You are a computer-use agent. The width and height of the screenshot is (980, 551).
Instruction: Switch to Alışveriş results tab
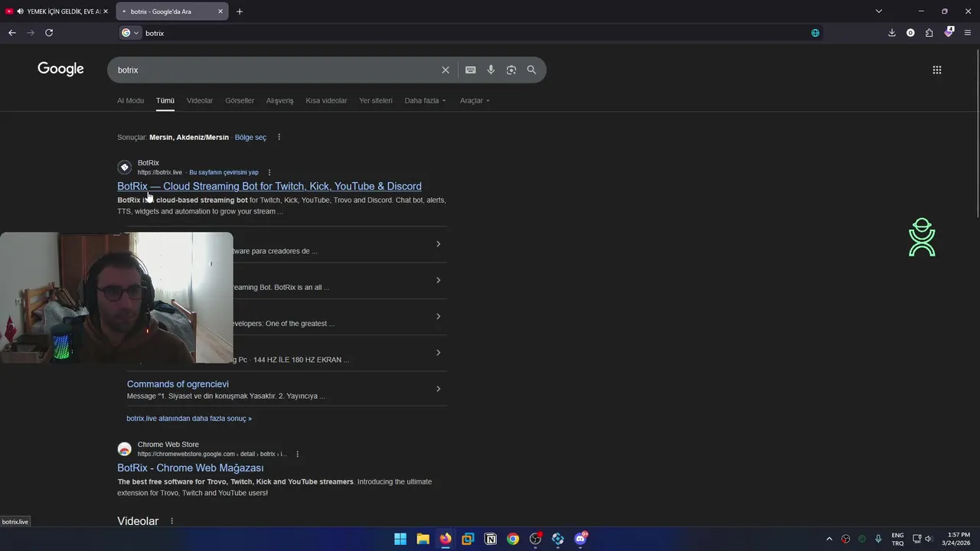279,100
